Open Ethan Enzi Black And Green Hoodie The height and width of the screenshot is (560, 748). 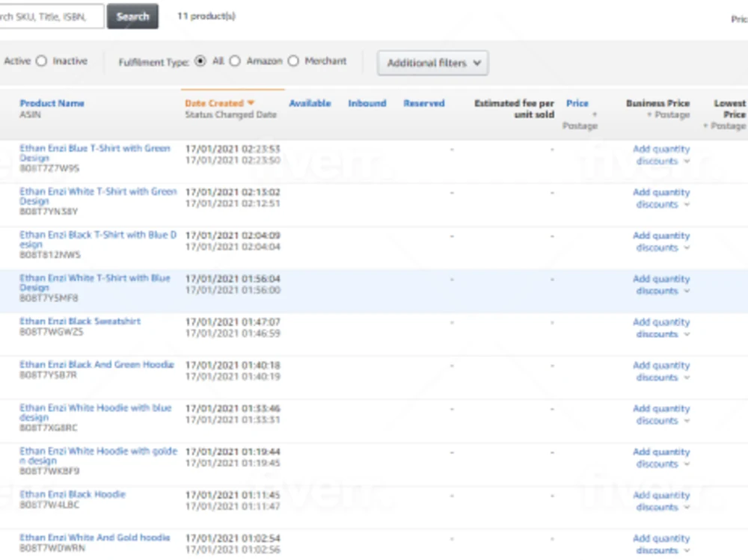pos(96,364)
